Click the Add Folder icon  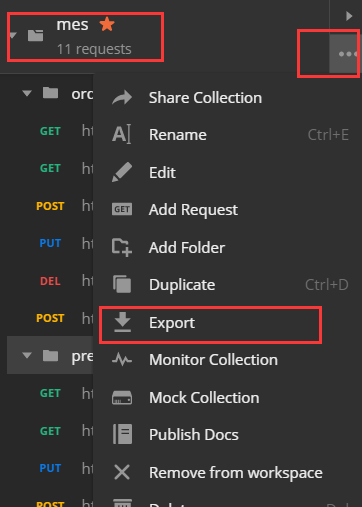point(122,248)
